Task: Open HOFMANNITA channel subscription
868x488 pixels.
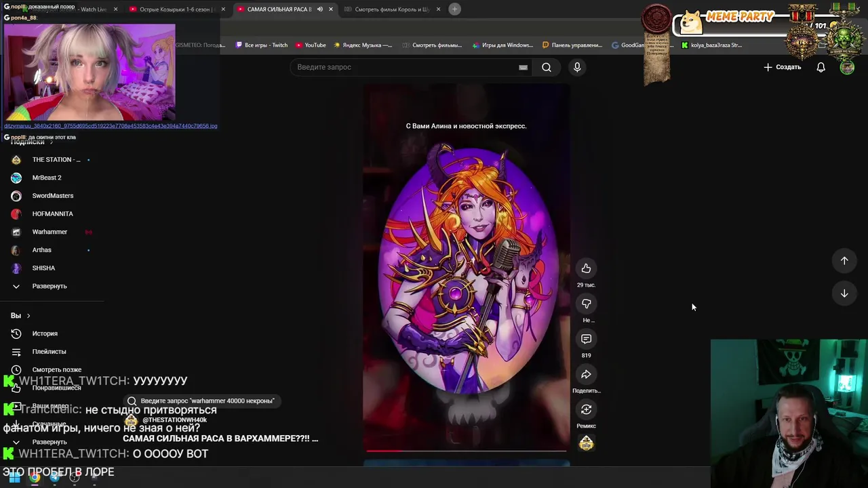Action: coord(52,213)
